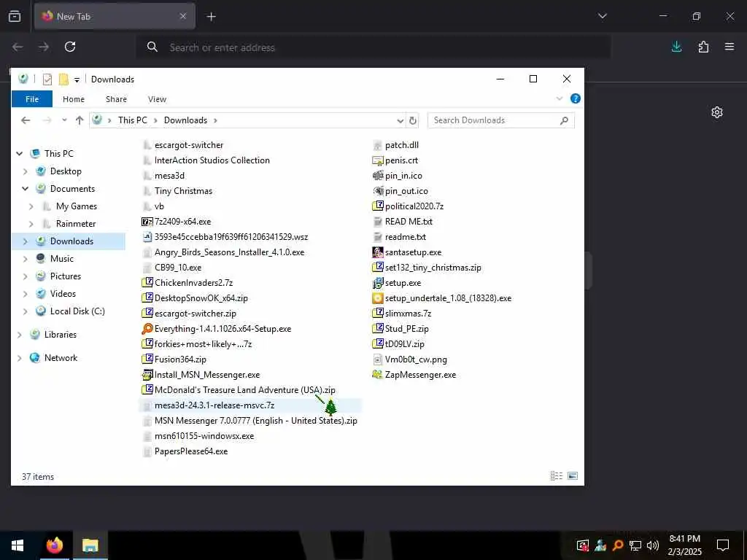Reload page in Firefox toolbar
The width and height of the screenshot is (747, 560).
pyautogui.click(x=70, y=47)
